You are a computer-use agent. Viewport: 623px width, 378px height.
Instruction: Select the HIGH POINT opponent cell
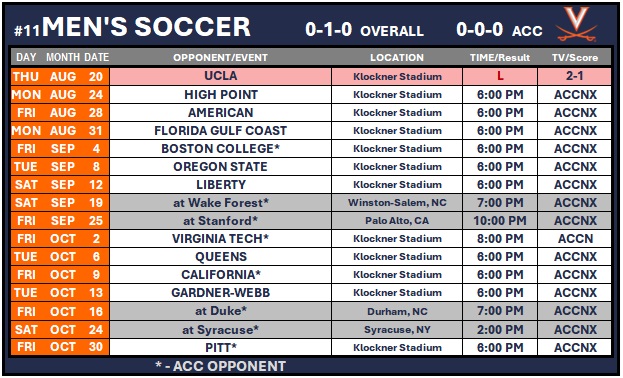click(221, 95)
